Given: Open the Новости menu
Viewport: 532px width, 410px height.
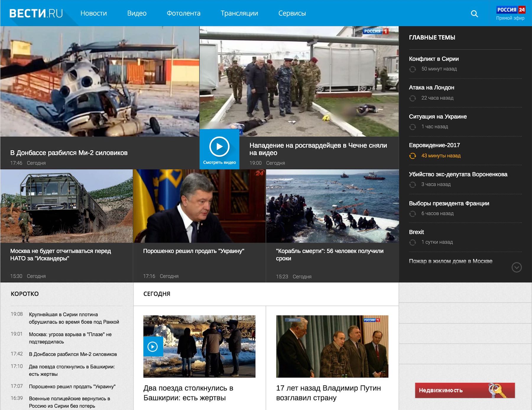Looking at the screenshot, I should 94,13.
